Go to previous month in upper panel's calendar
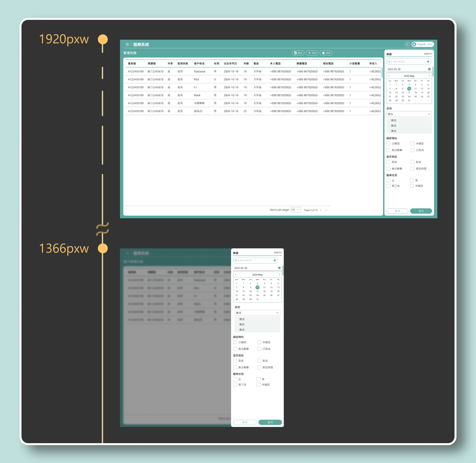 tap(389, 76)
